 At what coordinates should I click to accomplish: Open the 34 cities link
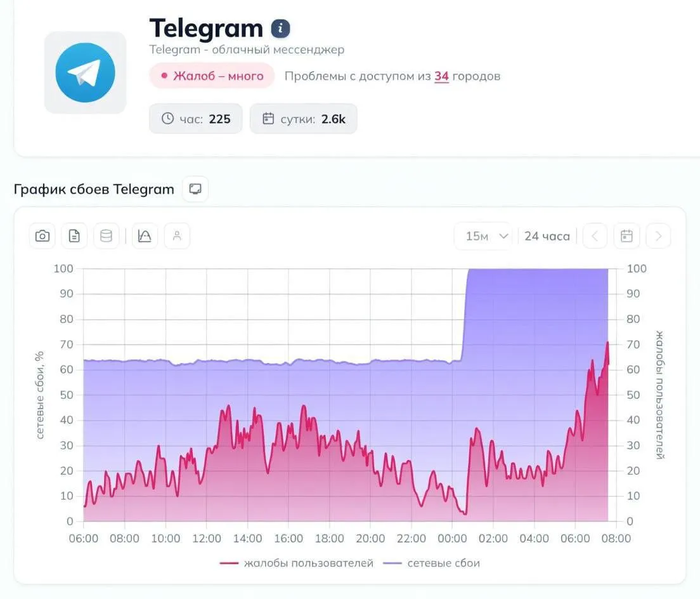[441, 76]
